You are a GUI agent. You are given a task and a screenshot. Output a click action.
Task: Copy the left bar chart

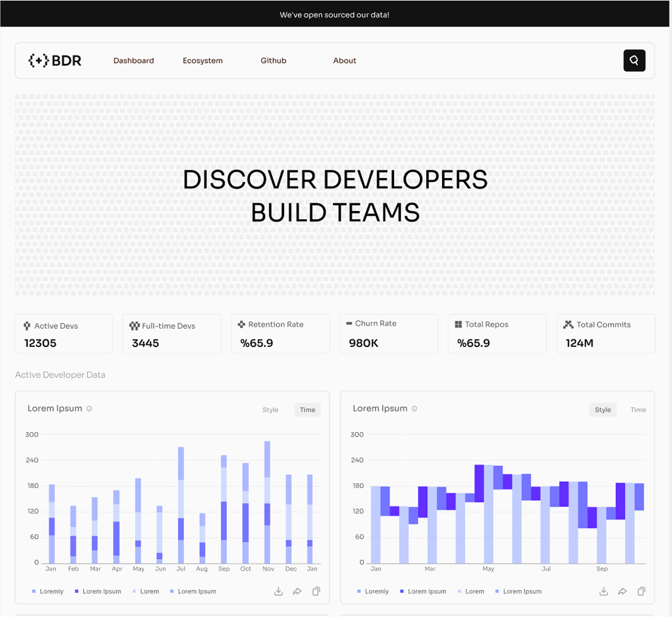click(x=316, y=591)
